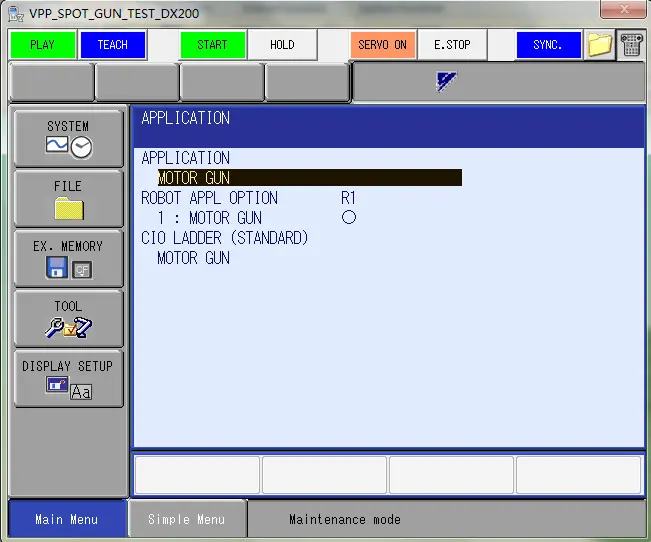Image resolution: width=651 pixels, height=542 pixels.
Task: Toggle the HOLD indicator
Action: [x=282, y=45]
